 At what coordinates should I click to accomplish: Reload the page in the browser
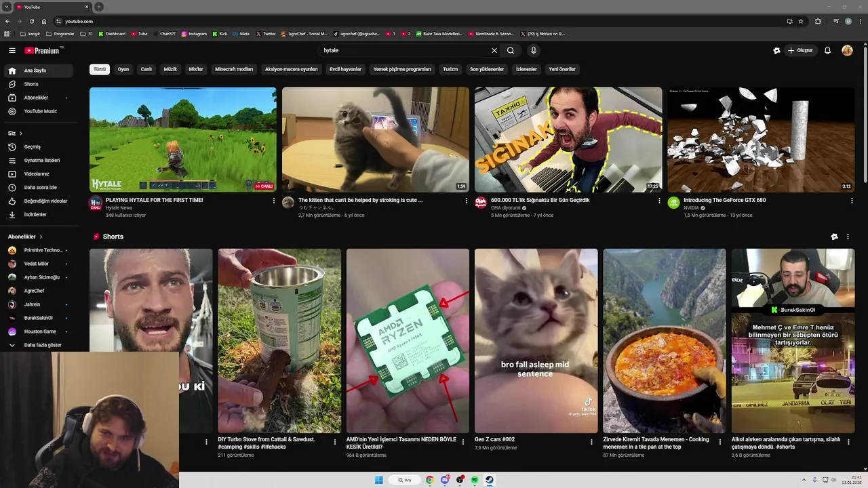[x=31, y=21]
